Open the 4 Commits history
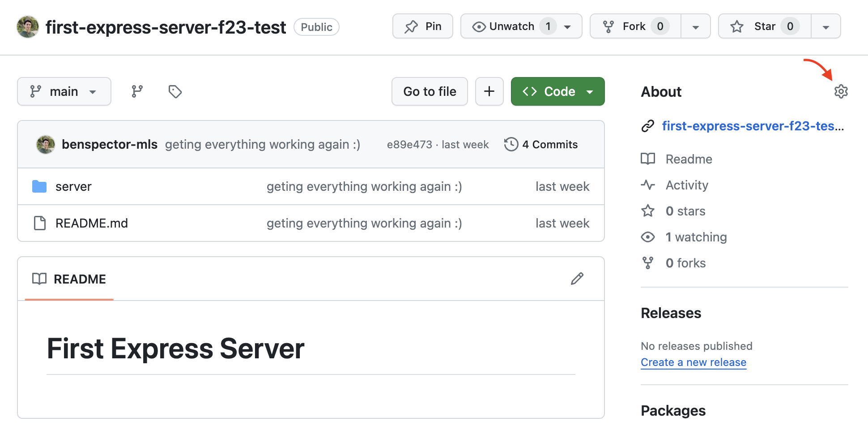 (541, 144)
